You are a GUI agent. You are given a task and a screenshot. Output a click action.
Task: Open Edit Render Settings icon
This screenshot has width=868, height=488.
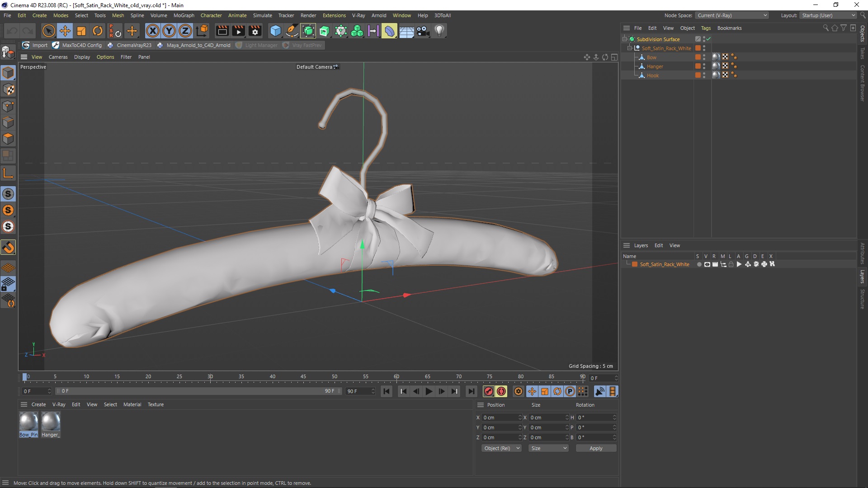tap(255, 31)
